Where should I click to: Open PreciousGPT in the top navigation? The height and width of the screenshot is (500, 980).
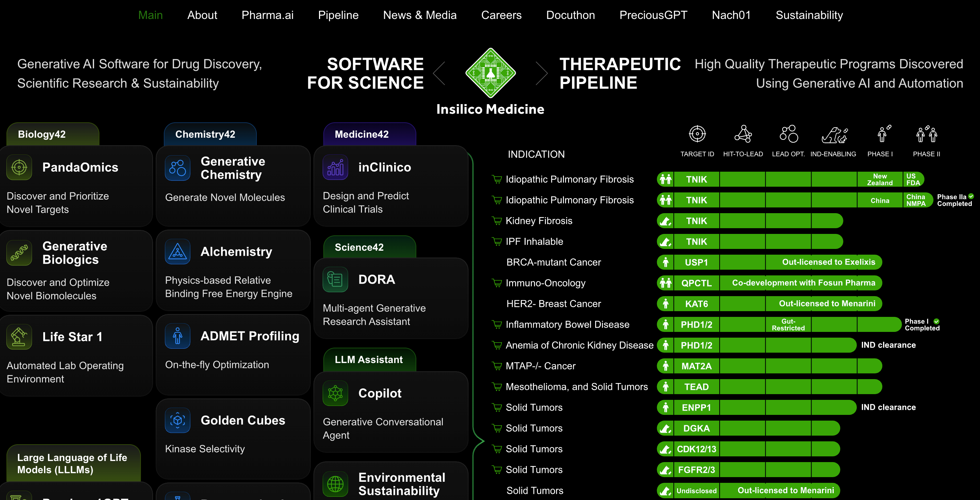[653, 15]
